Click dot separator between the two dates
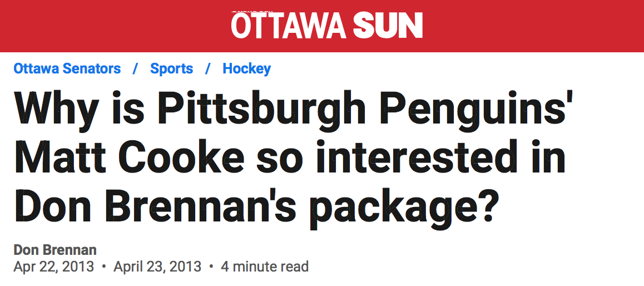 pos(104,267)
